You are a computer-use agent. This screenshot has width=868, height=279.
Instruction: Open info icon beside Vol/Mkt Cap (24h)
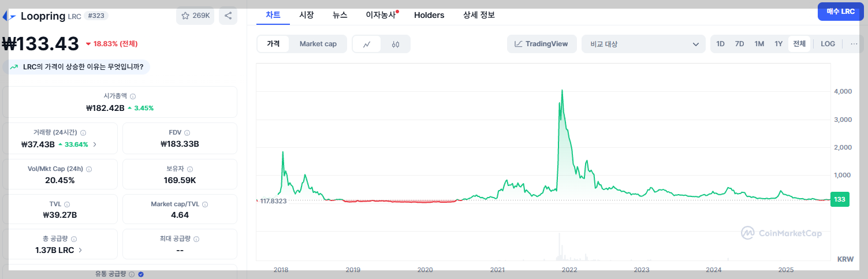pos(89,169)
